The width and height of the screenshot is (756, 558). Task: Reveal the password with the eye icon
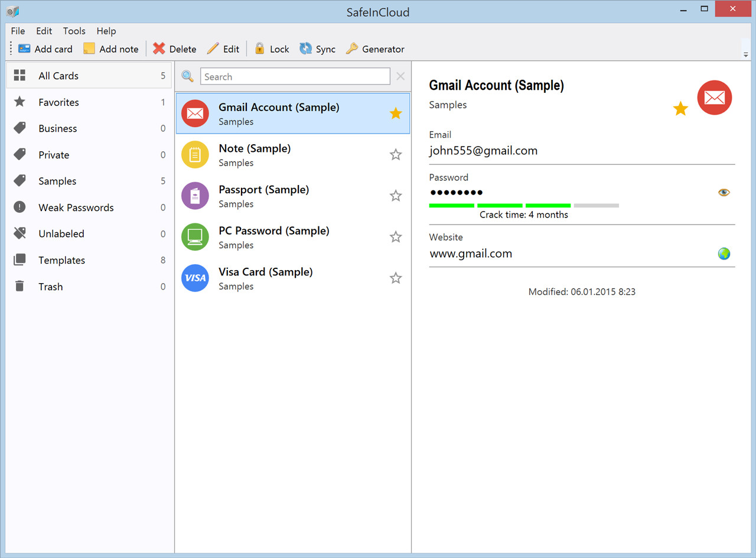click(724, 192)
